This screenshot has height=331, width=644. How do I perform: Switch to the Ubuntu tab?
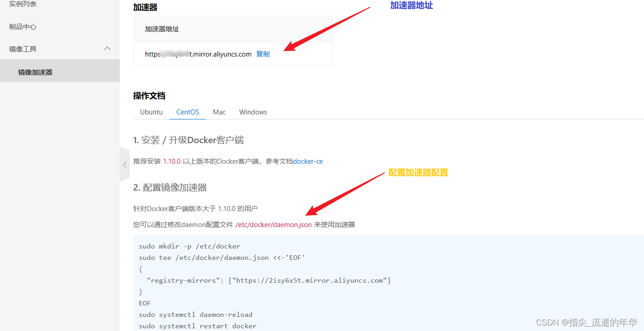click(x=151, y=112)
